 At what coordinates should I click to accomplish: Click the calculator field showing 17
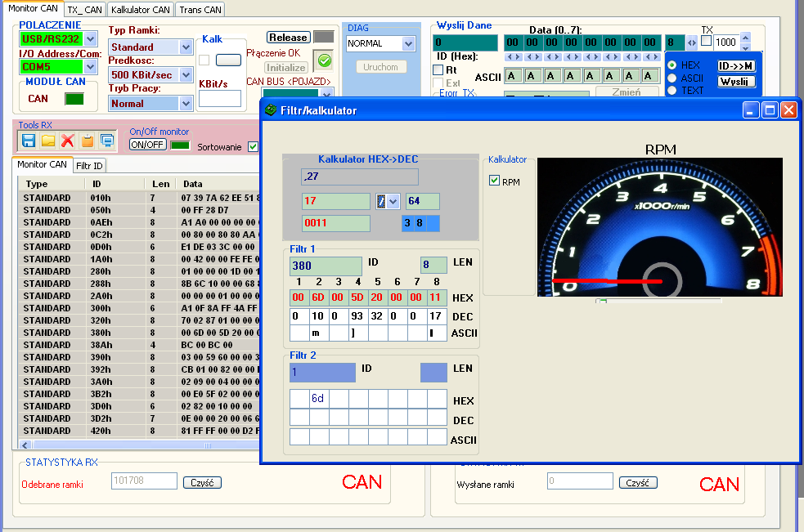pyautogui.click(x=336, y=201)
